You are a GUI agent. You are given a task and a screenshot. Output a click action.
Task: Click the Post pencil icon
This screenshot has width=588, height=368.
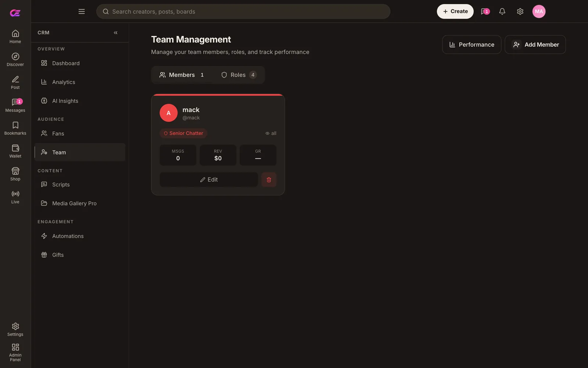click(15, 82)
